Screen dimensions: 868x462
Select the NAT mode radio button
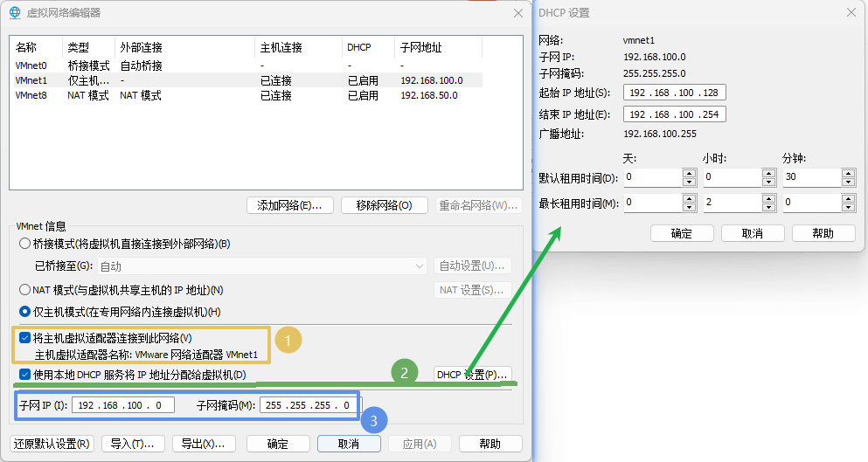tap(25, 290)
